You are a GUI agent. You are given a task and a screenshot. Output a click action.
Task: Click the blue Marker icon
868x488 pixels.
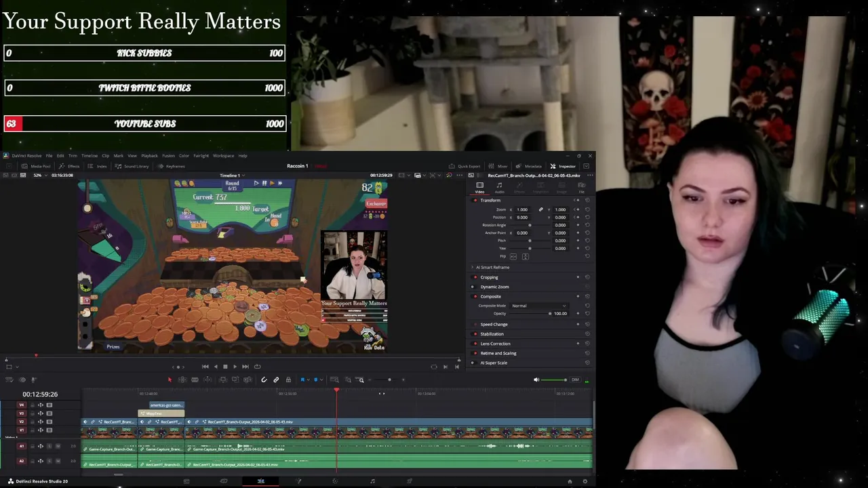coord(315,380)
